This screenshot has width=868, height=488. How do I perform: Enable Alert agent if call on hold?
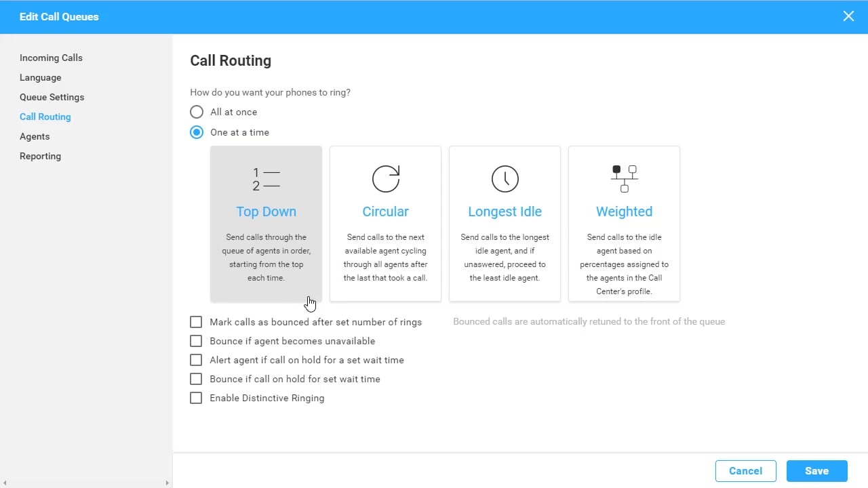coord(196,360)
